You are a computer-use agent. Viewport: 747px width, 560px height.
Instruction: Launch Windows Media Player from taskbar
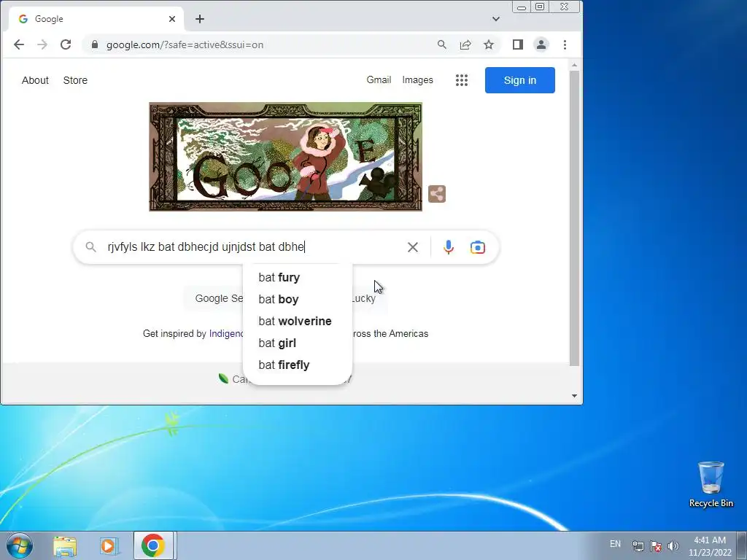109,546
